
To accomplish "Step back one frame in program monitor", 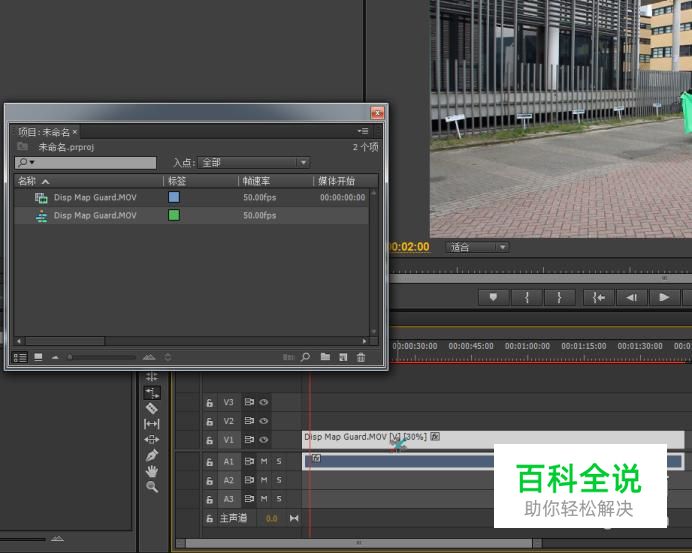I will [x=632, y=297].
